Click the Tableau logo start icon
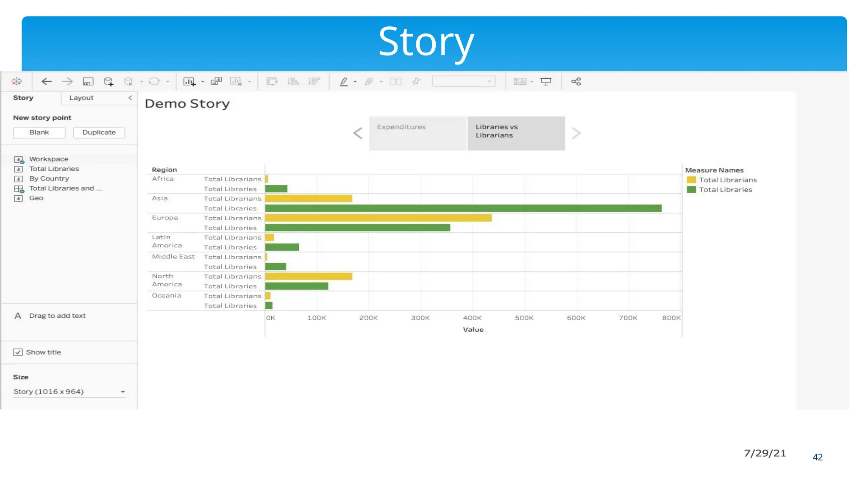 [17, 81]
